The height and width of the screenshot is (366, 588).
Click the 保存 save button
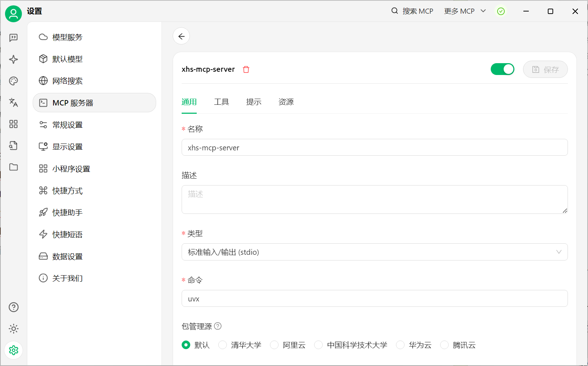pos(545,69)
